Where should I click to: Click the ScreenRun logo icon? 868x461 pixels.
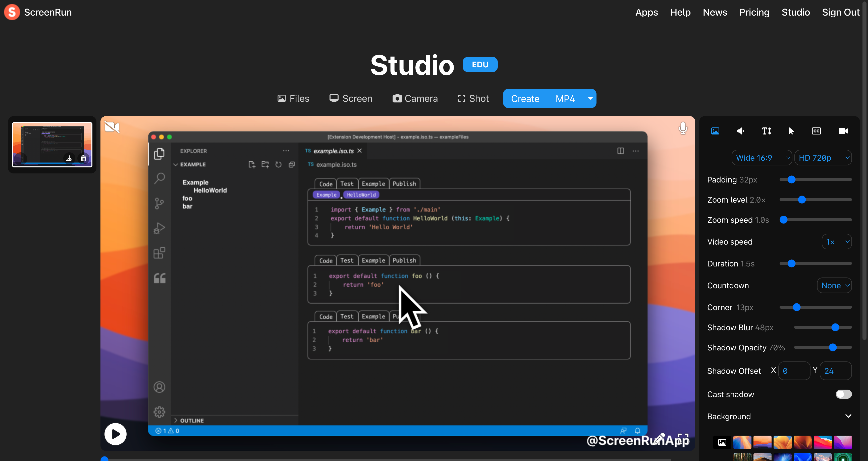(x=12, y=12)
